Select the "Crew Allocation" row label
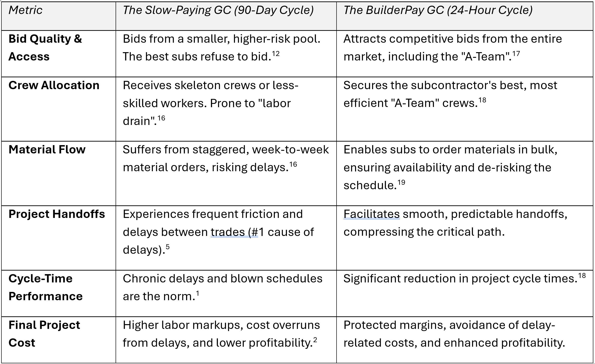This screenshot has width=595, height=364. pyautogui.click(x=54, y=85)
